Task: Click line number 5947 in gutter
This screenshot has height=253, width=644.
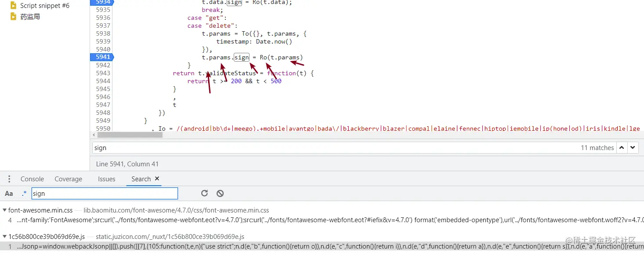Action: point(103,105)
